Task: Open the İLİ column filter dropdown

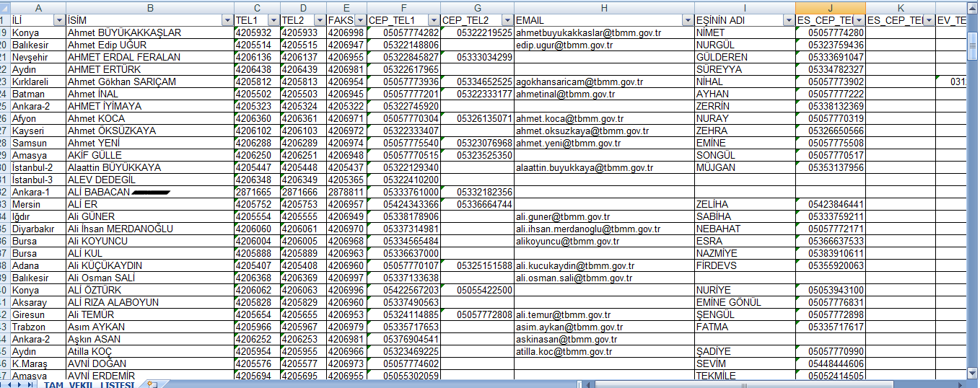Action: [x=57, y=21]
